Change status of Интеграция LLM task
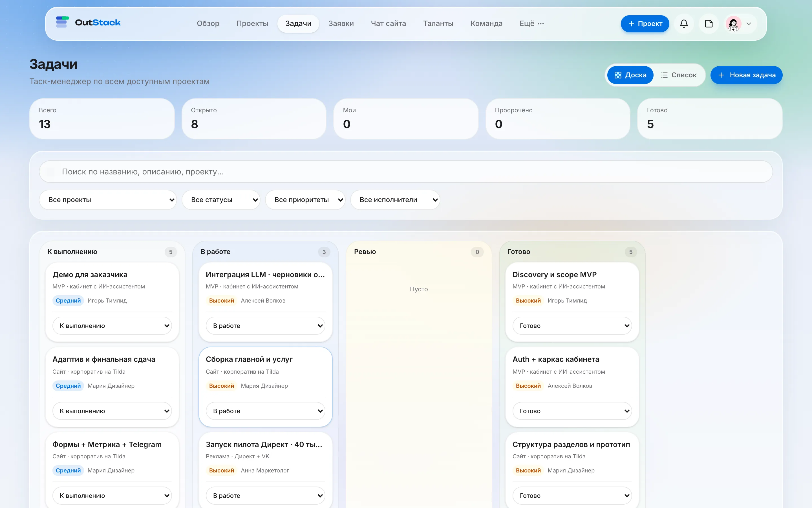This screenshot has width=812, height=508. click(x=265, y=326)
